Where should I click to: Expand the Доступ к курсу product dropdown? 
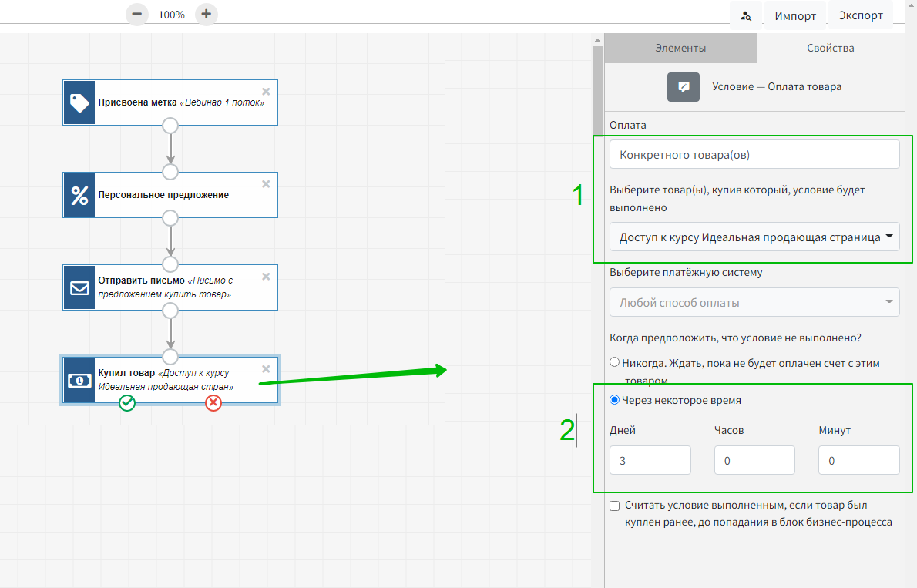(754, 237)
